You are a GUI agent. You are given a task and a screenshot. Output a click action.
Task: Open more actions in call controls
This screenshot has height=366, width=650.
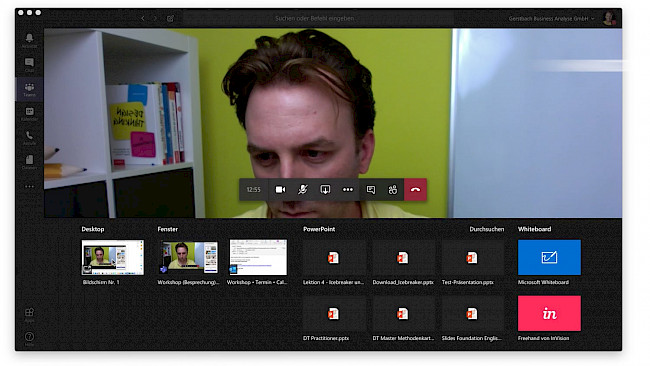tap(348, 189)
